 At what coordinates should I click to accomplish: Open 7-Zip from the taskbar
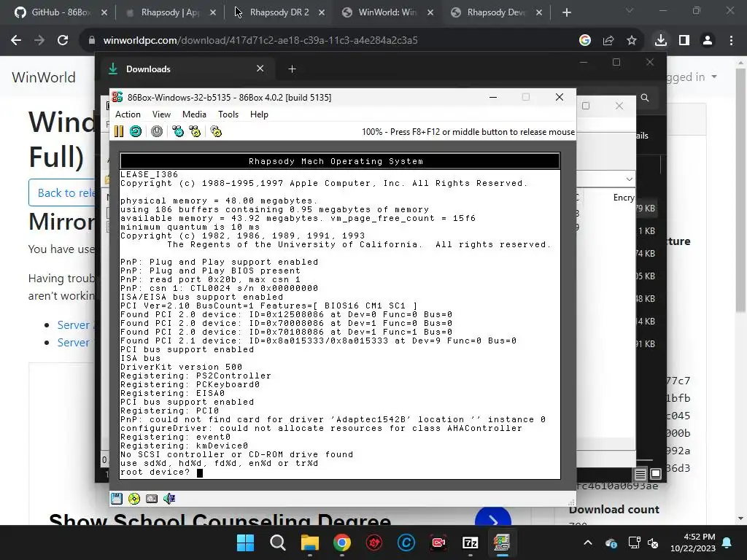coord(471,542)
